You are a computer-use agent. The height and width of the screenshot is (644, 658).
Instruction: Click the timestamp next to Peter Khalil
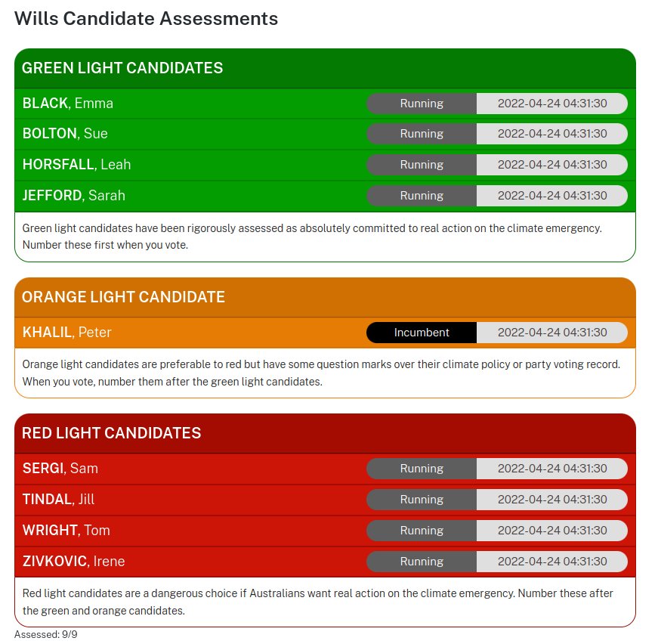click(x=551, y=333)
